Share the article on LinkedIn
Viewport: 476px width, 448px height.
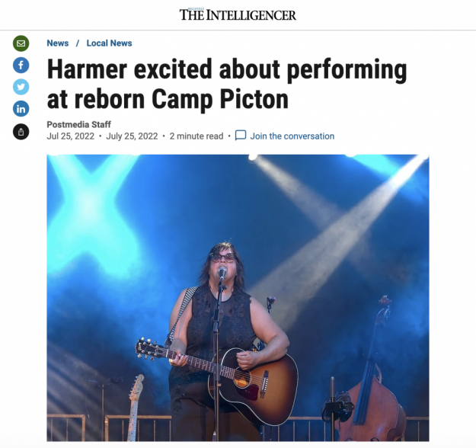coord(21,109)
